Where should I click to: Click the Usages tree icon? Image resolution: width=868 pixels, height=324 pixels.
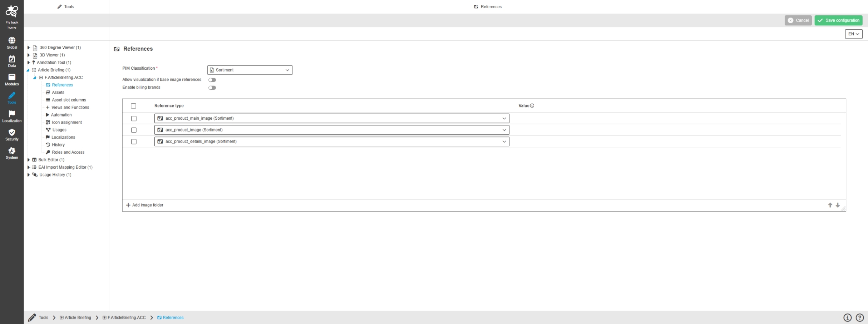click(48, 130)
